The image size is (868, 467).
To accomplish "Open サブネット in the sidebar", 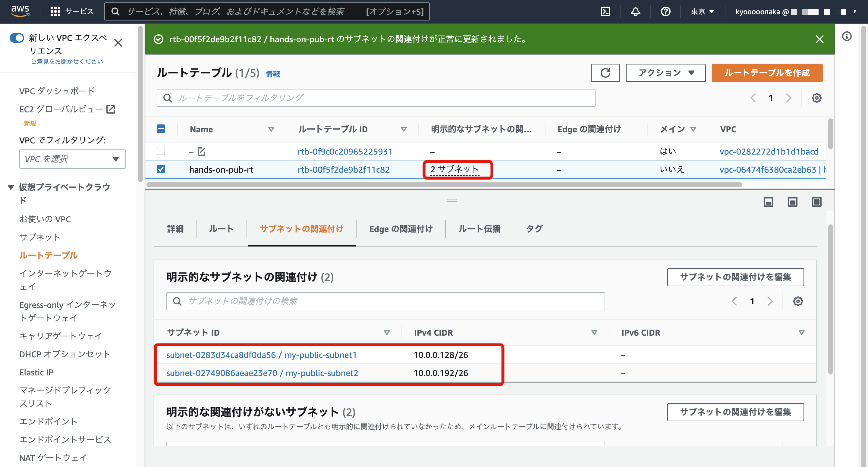I will tap(40, 237).
